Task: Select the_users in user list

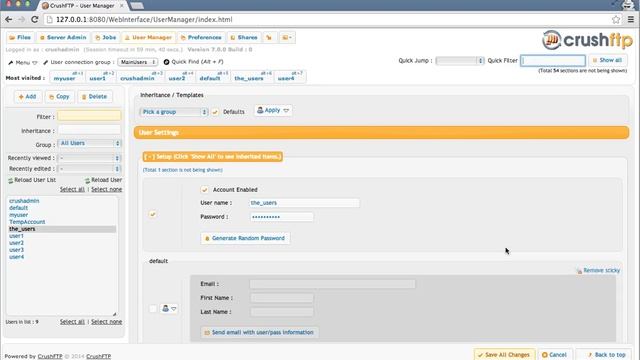Action: pyautogui.click(x=62, y=229)
